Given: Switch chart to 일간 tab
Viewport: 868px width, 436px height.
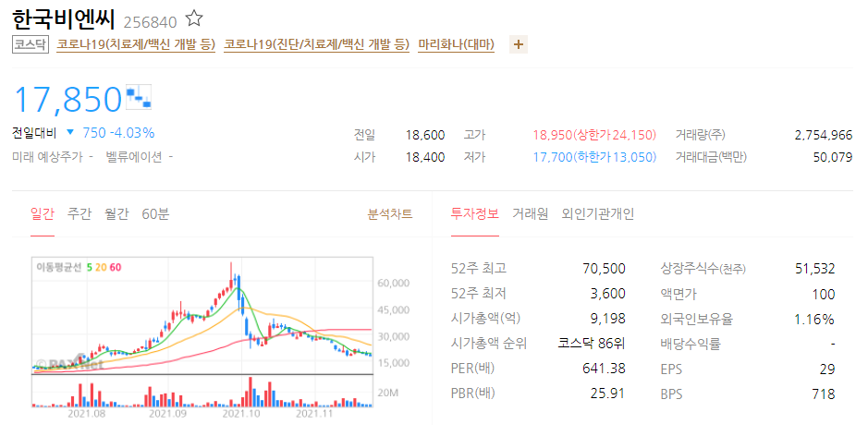Looking at the screenshot, I should tap(43, 213).
